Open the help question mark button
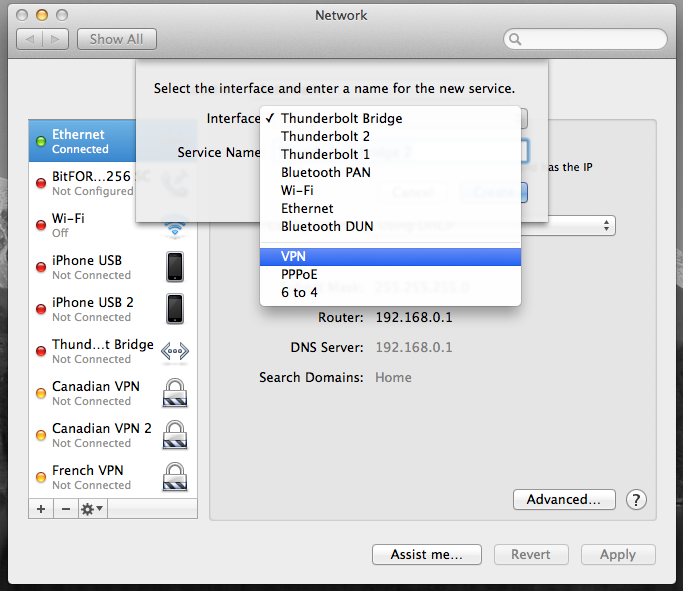 pos(636,500)
